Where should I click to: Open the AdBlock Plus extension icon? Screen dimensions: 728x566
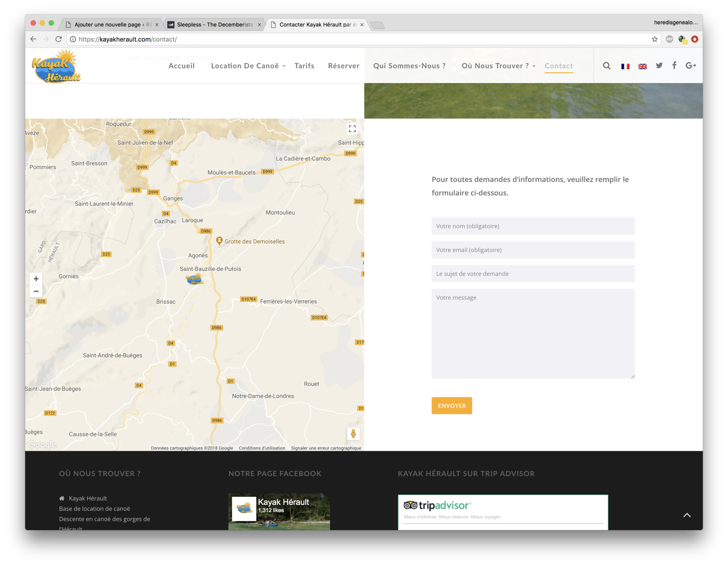670,39
